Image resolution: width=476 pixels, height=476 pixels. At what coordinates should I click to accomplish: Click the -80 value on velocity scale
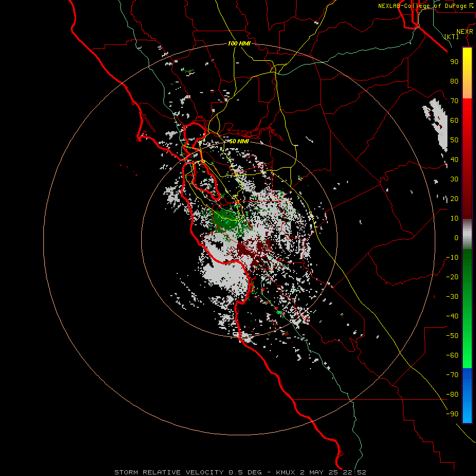pos(452,395)
